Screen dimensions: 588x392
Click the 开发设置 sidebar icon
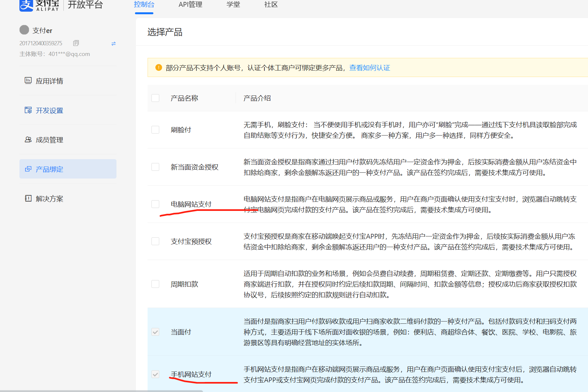tap(28, 110)
